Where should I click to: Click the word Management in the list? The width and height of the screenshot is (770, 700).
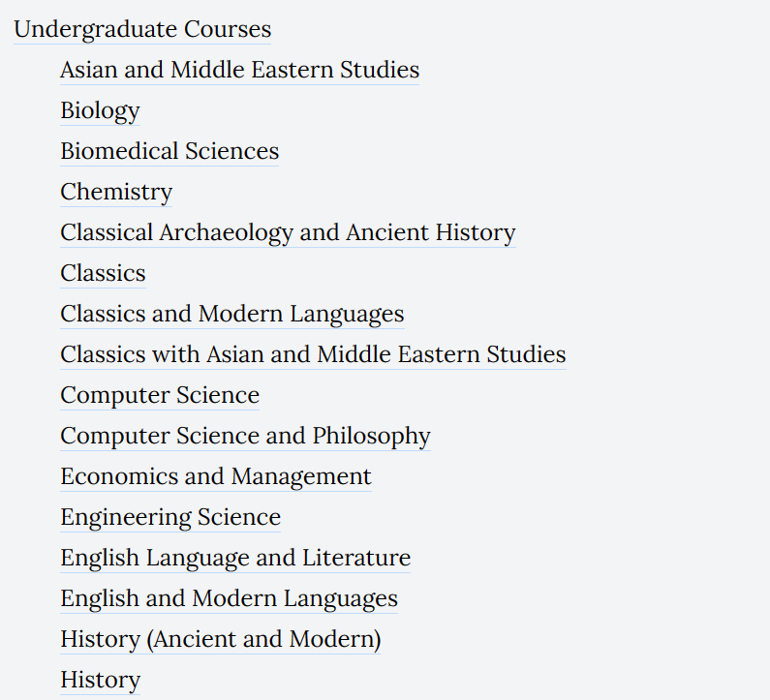pos(301,476)
